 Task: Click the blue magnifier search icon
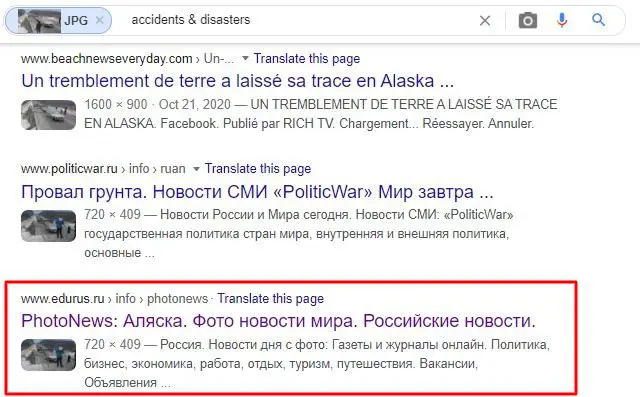coord(598,20)
